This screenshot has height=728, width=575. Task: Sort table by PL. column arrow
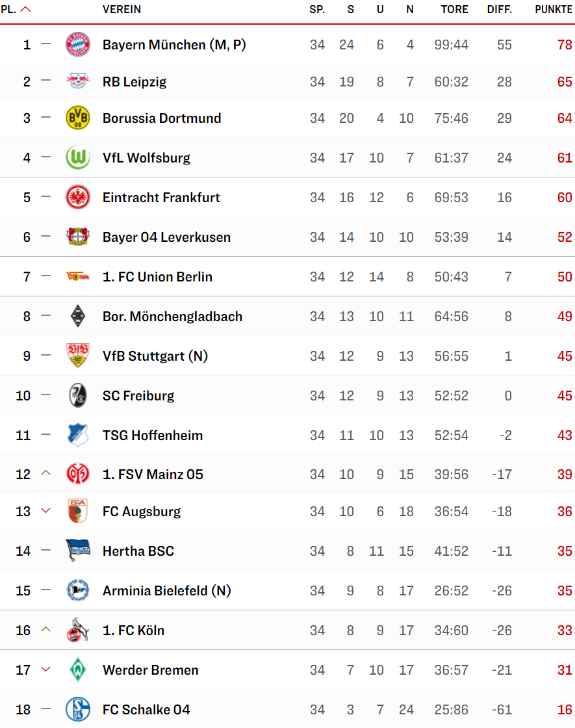[x=26, y=9]
